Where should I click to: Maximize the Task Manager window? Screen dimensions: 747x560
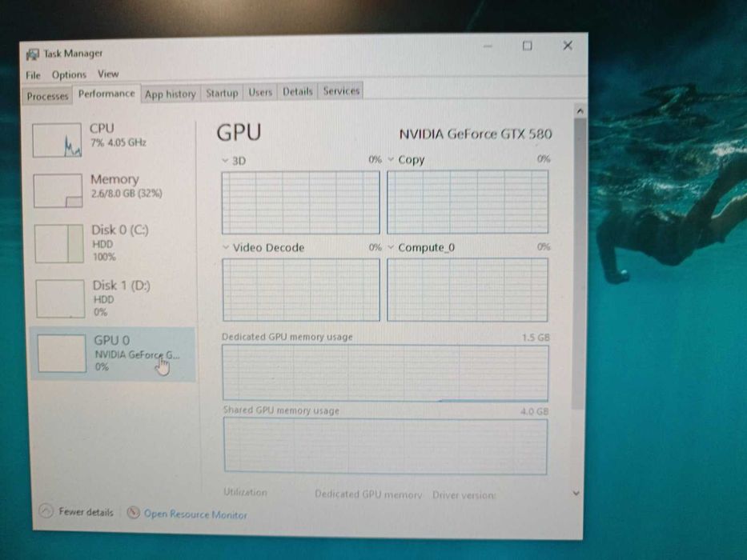click(527, 46)
